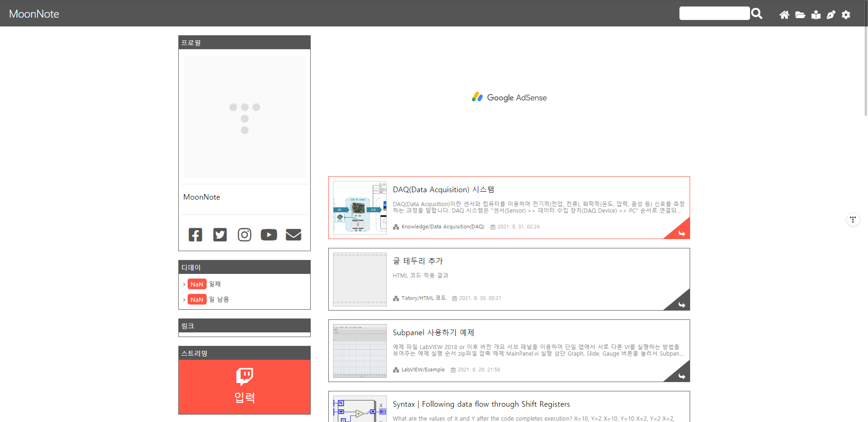Click the pen nib write icon

(831, 15)
